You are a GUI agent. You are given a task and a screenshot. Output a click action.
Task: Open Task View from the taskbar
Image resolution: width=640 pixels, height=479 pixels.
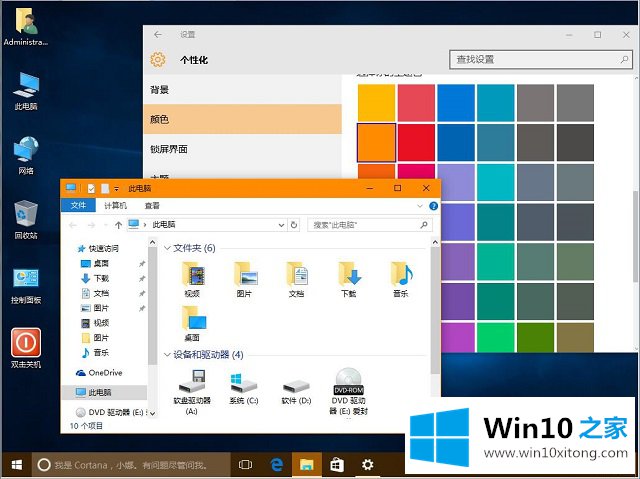[245, 465]
